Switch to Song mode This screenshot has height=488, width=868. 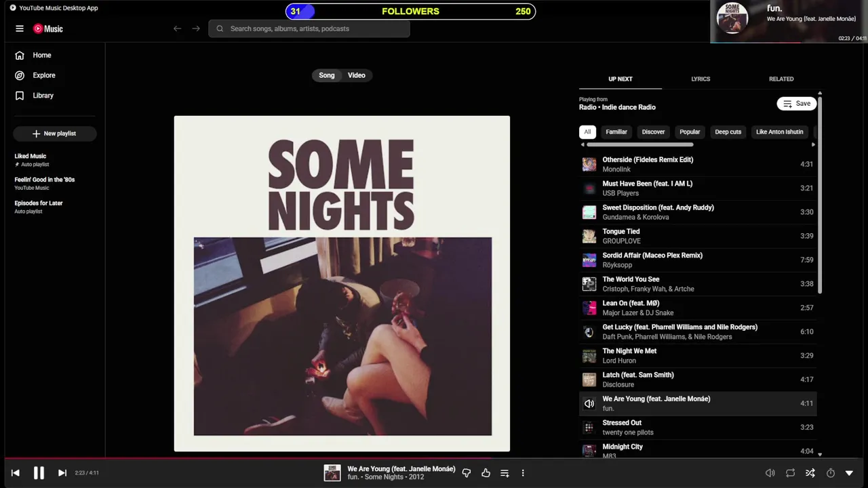[327, 75]
